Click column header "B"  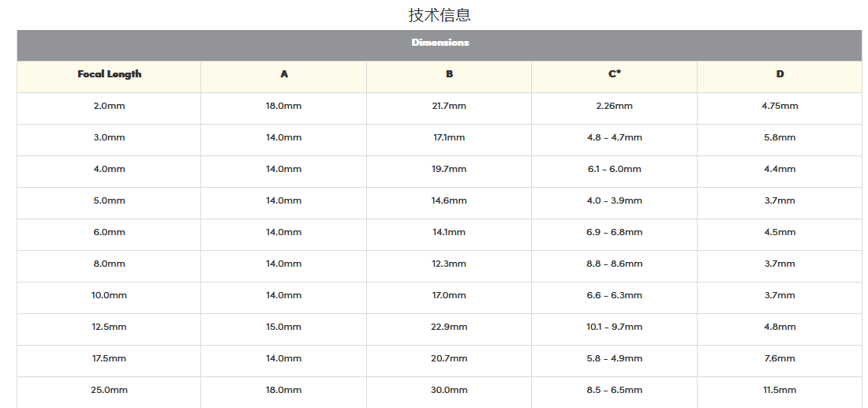(x=449, y=74)
